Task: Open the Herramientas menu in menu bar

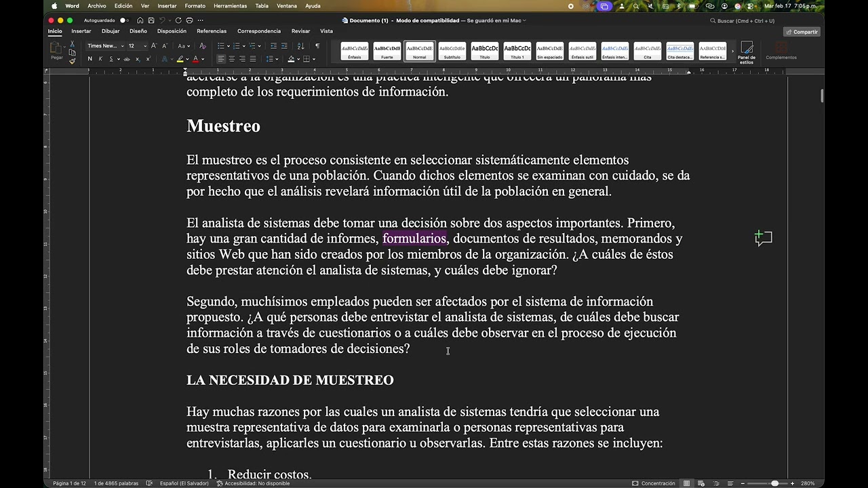Action: pyautogui.click(x=230, y=5)
